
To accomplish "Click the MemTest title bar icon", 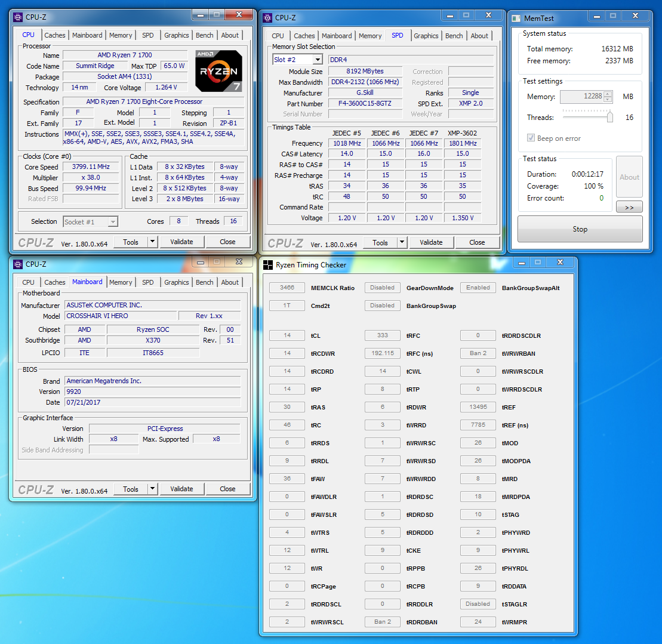I will [x=516, y=18].
